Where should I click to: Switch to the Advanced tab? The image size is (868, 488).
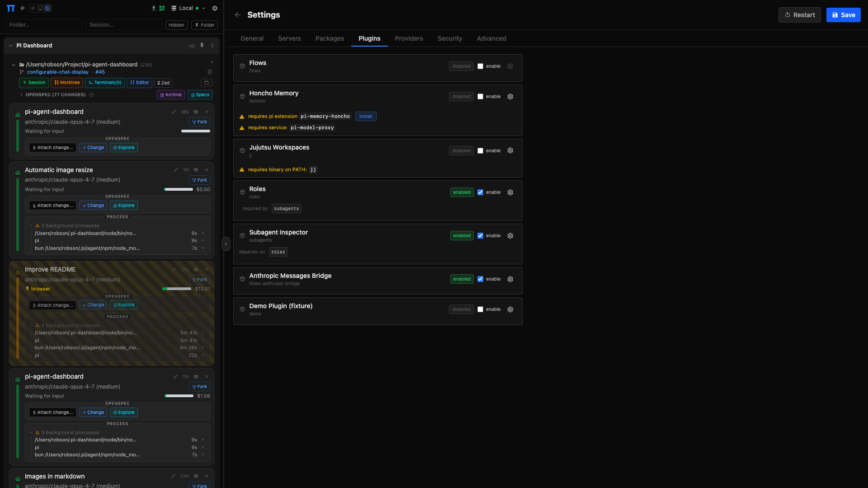point(491,39)
